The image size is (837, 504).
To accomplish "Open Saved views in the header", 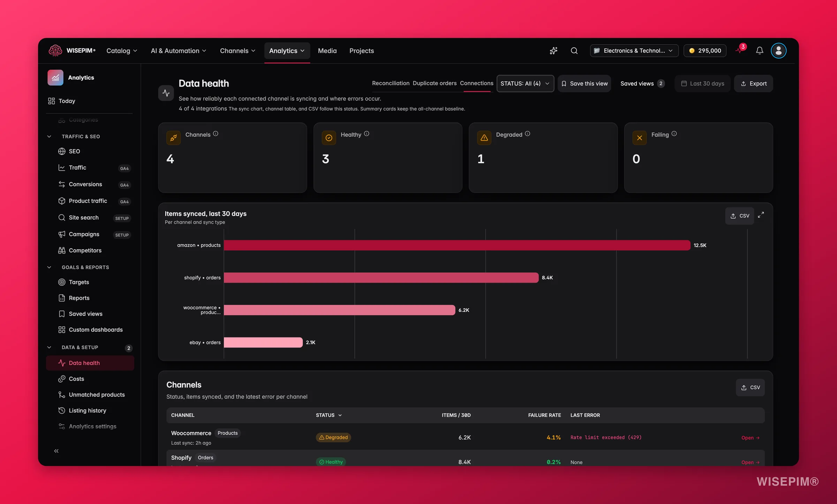I will (642, 83).
